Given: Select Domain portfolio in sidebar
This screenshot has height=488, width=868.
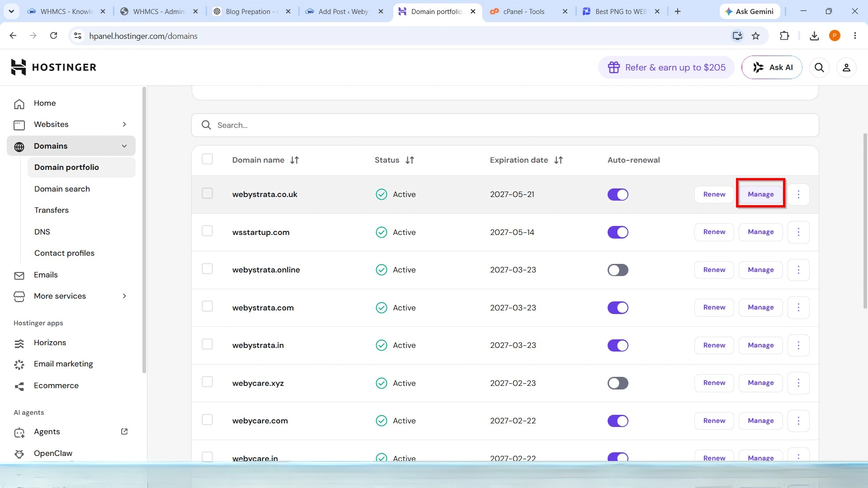Looking at the screenshot, I should [x=81, y=167].
